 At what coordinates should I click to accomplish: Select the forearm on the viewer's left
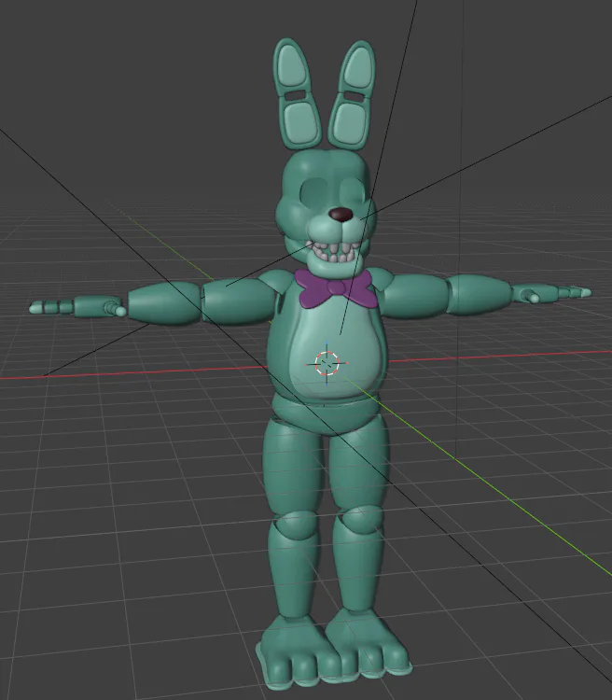pyautogui.click(x=164, y=302)
